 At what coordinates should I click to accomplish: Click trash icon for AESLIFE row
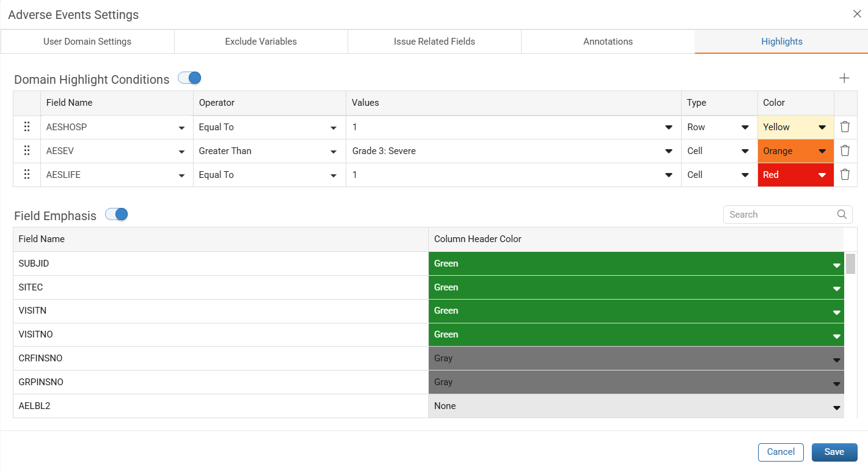coord(845,175)
